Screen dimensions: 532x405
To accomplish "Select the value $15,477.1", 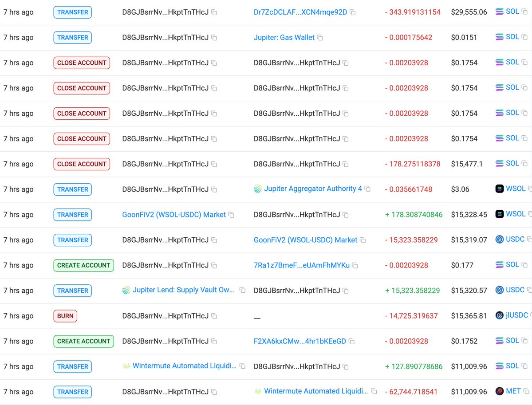I will click(x=466, y=164).
